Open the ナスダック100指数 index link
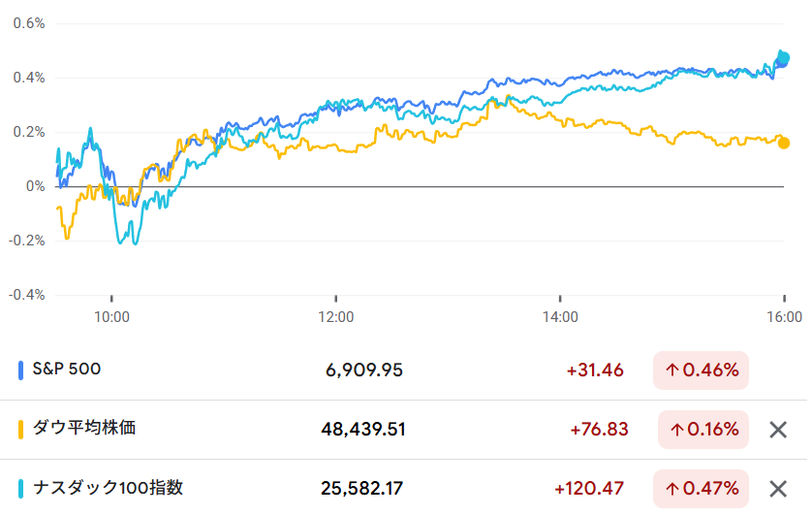Image resolution: width=812 pixels, height=515 pixels. pos(108,488)
